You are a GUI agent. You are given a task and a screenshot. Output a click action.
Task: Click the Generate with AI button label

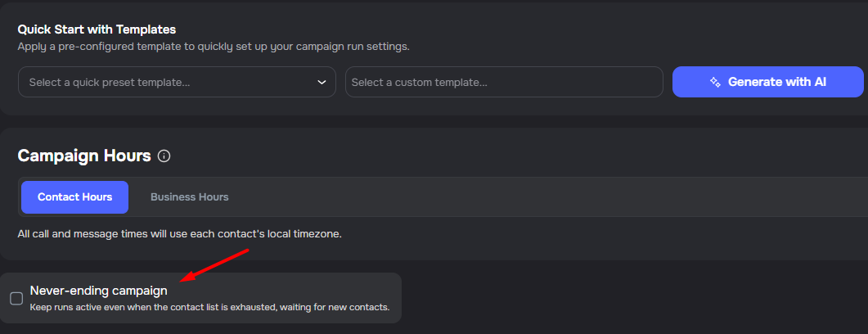tap(776, 82)
